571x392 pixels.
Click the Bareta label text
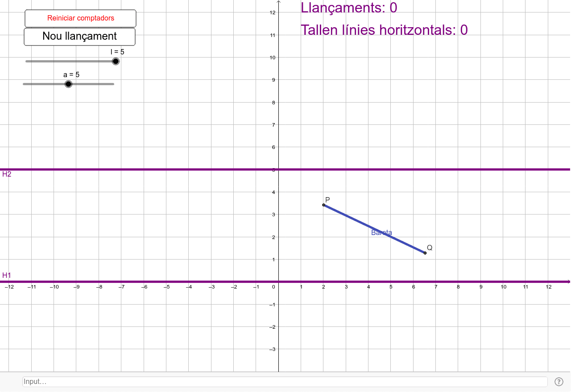(x=381, y=232)
